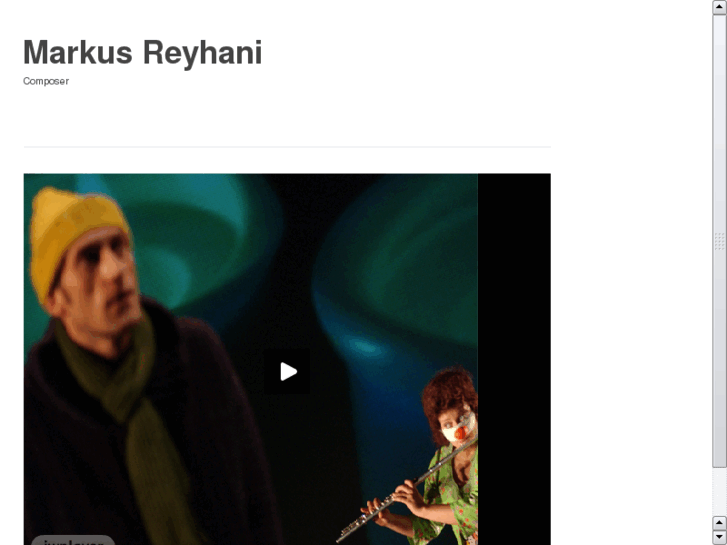
Task: Click the empty scrollbar track below thumb
Action: 719,492
